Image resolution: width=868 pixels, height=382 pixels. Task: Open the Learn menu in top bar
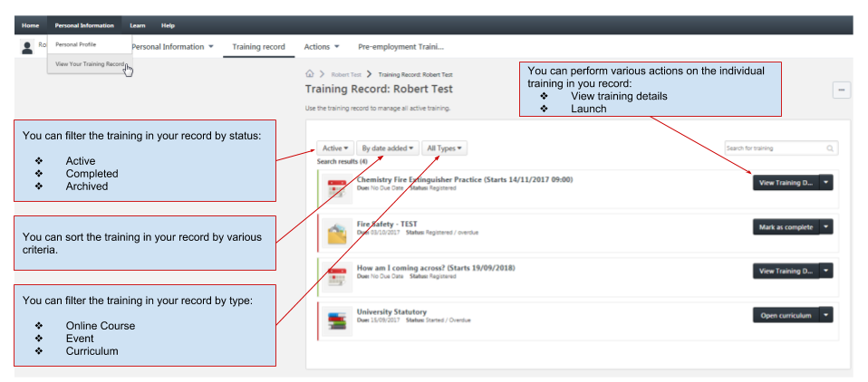(138, 25)
